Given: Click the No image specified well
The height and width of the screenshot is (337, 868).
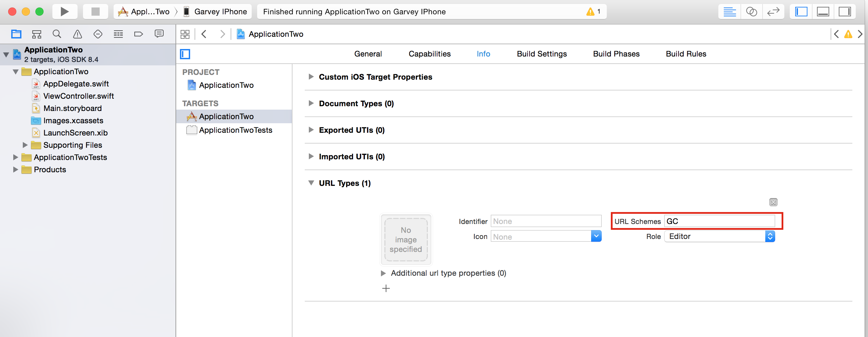Looking at the screenshot, I should coord(406,239).
